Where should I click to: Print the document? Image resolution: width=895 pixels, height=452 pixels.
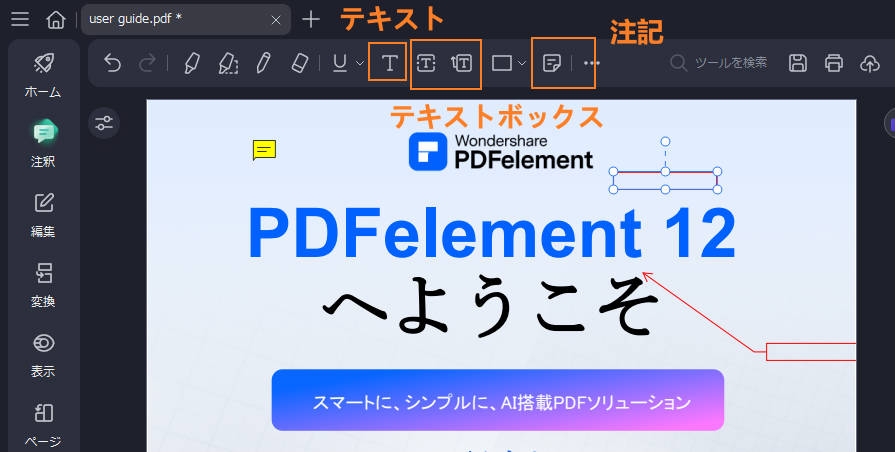(834, 63)
